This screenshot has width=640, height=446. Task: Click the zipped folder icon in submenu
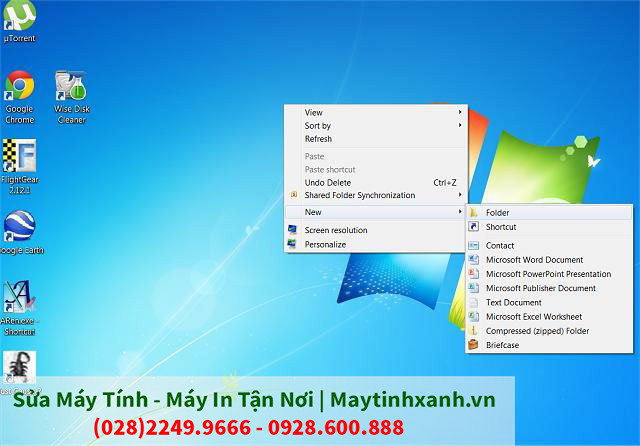[473, 331]
